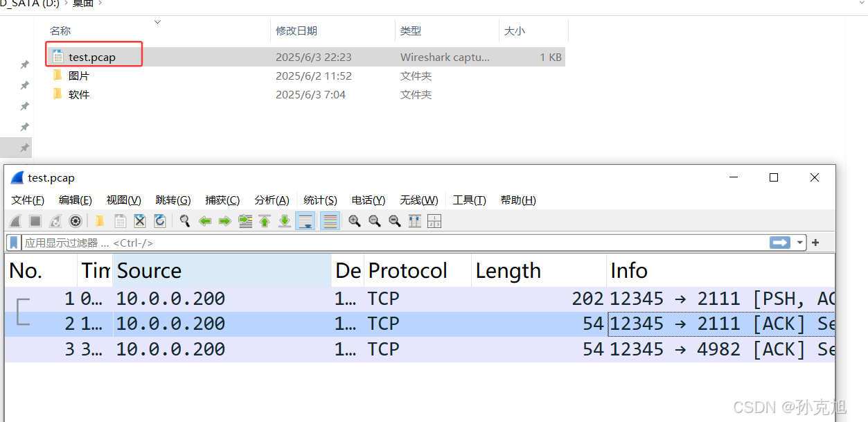Open the 统计(S) menu
Image resolution: width=868 pixels, height=422 pixels.
point(321,200)
